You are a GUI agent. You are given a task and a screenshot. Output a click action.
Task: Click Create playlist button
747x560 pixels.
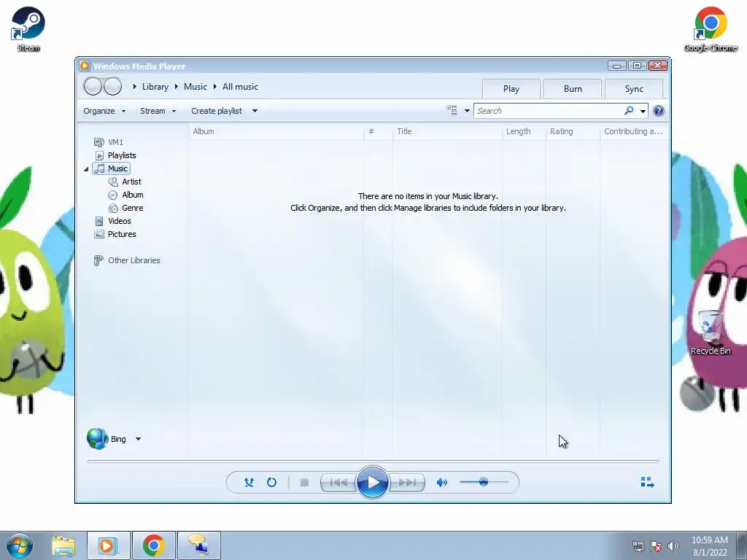(217, 111)
